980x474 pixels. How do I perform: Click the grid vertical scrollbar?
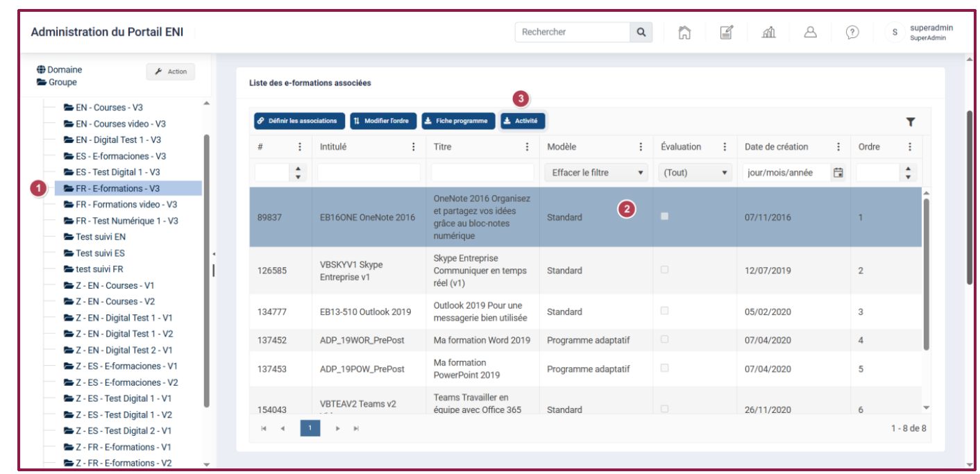[x=926, y=274]
